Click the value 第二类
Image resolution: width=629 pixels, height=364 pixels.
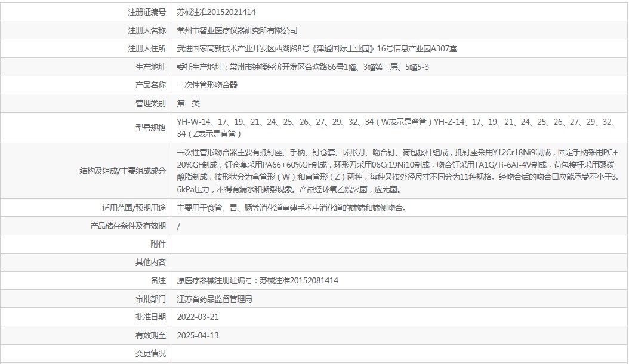188,104
